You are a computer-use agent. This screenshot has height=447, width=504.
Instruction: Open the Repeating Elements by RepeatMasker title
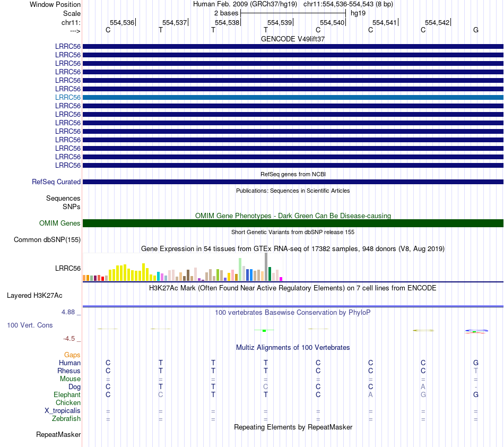(293, 427)
